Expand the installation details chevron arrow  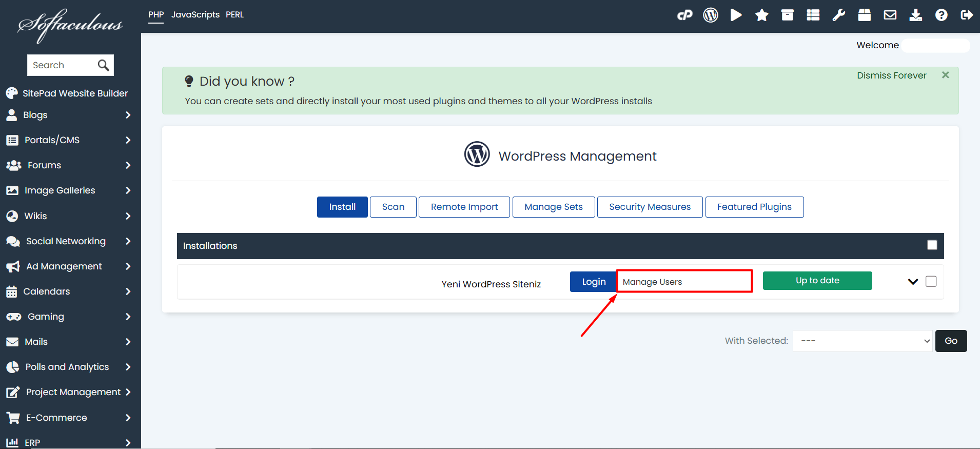tap(913, 282)
